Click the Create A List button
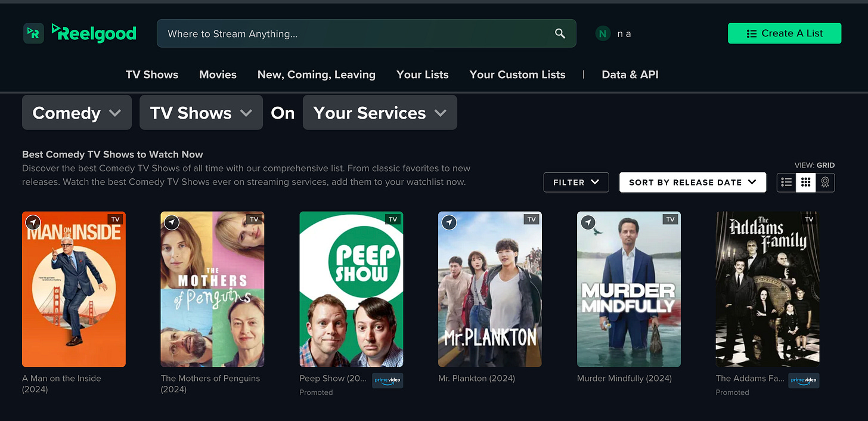 tap(785, 33)
